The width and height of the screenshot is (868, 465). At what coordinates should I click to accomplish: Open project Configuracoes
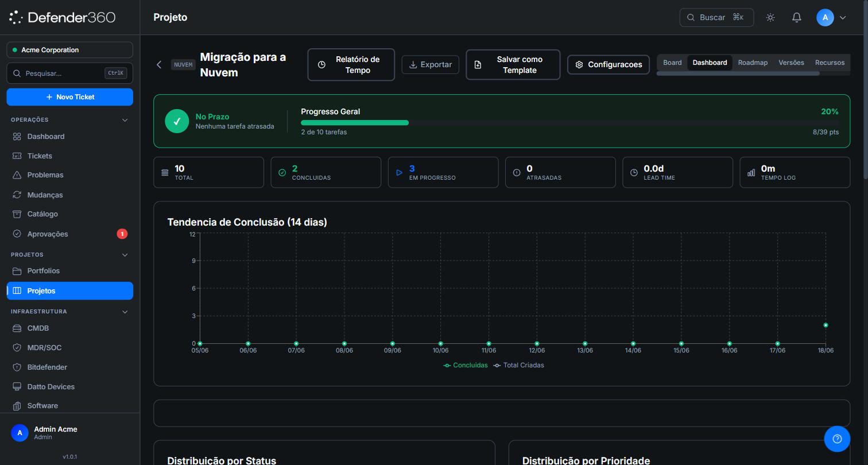(x=609, y=65)
